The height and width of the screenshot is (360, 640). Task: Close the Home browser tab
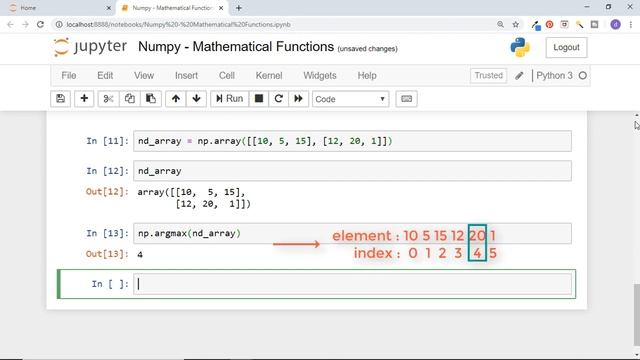pyautogui.click(x=109, y=8)
